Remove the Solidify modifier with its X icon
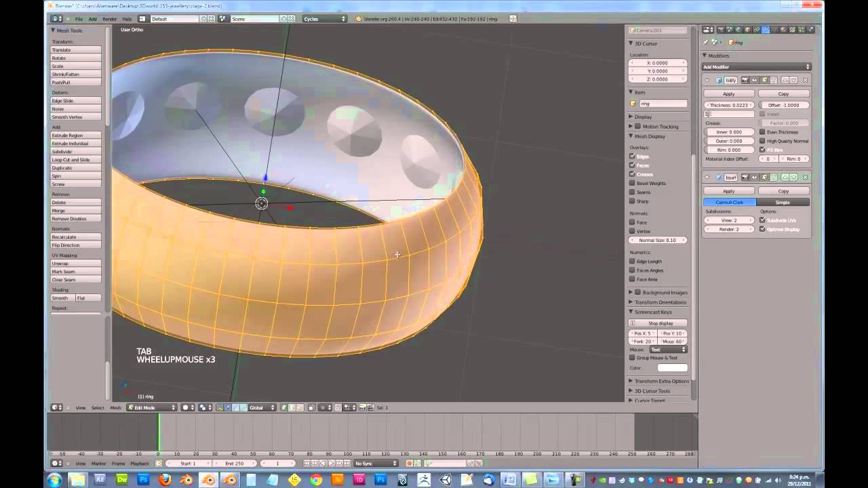Viewport: 868px width, 488px height. 805,80
